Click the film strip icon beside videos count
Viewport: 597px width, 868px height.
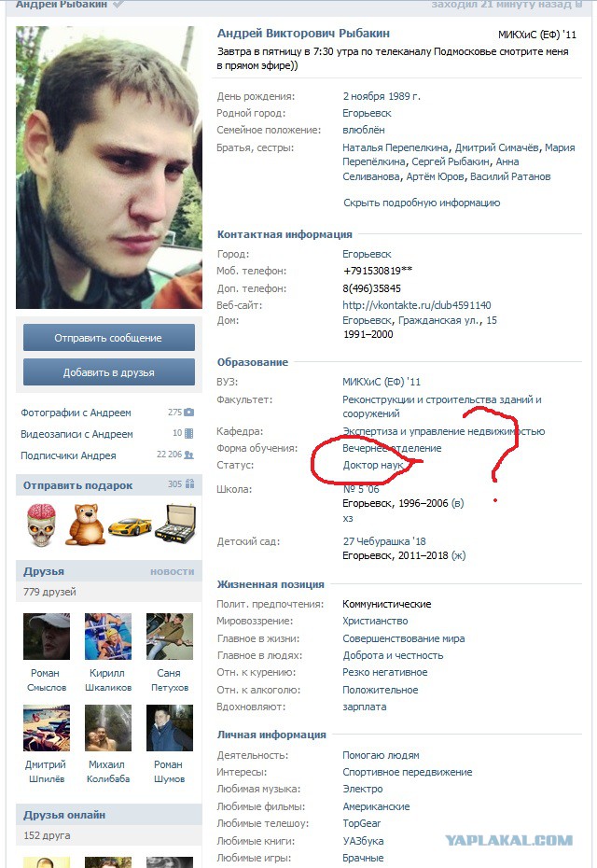188,433
